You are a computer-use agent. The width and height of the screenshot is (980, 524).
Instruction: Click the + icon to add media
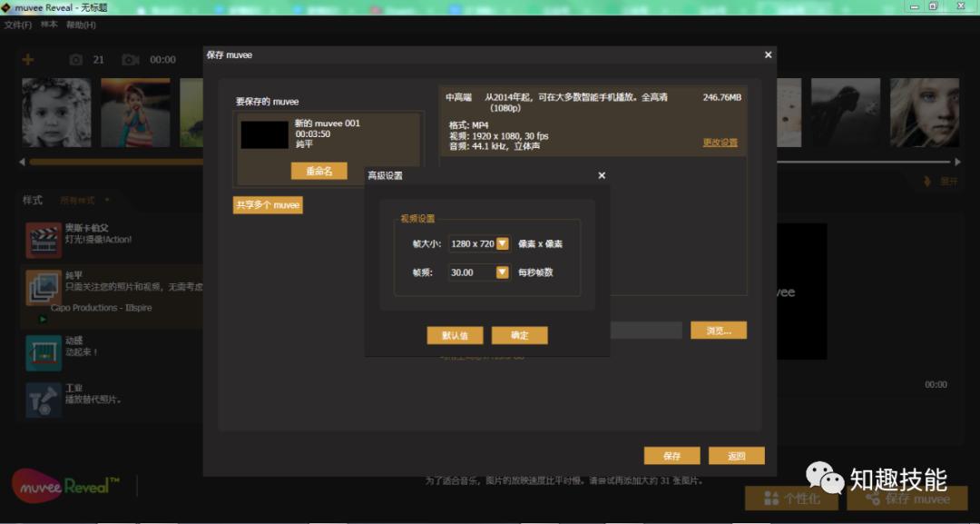click(26, 58)
